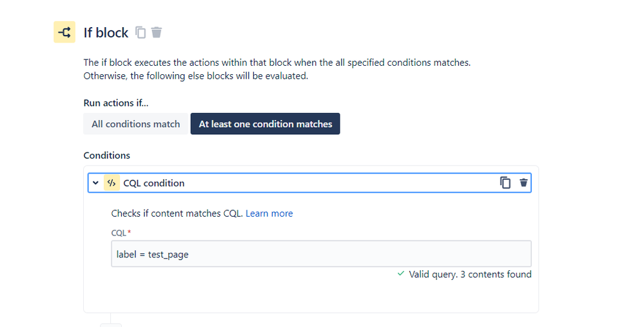The width and height of the screenshot is (644, 327).
Task: Click the If block description paragraph
Action: point(277,69)
